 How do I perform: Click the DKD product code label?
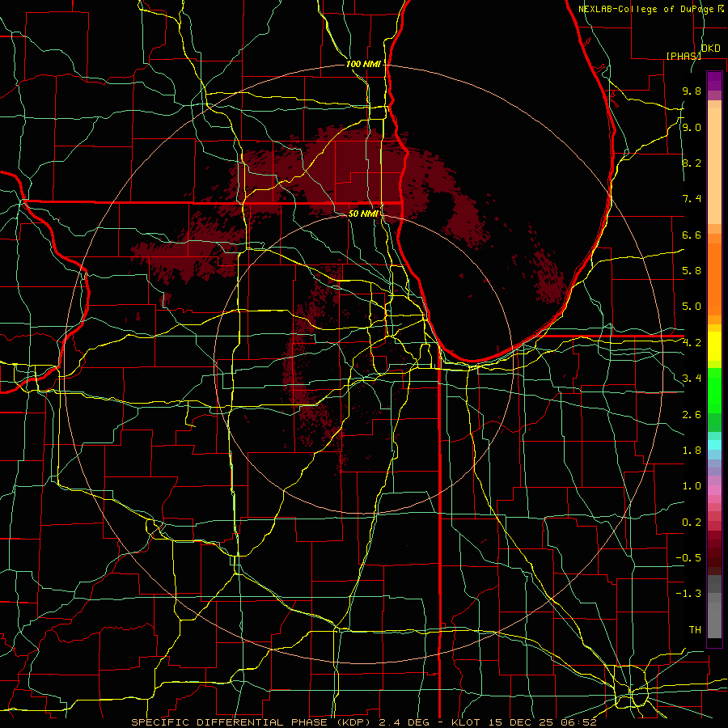711,49
